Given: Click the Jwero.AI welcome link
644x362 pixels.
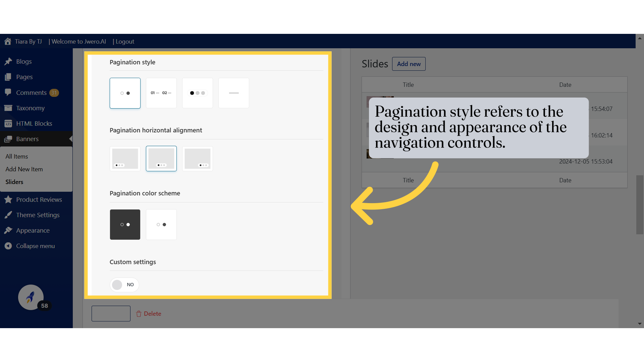Looking at the screenshot, I should [x=79, y=41].
